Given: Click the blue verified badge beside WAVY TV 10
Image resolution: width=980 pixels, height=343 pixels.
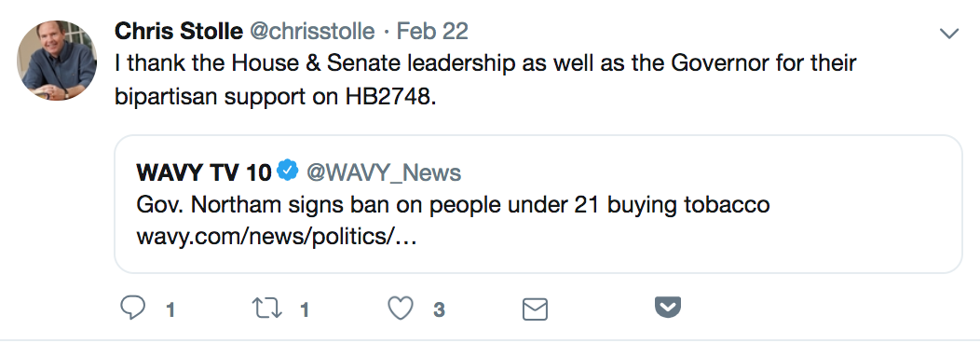Looking at the screenshot, I should pos(288,171).
